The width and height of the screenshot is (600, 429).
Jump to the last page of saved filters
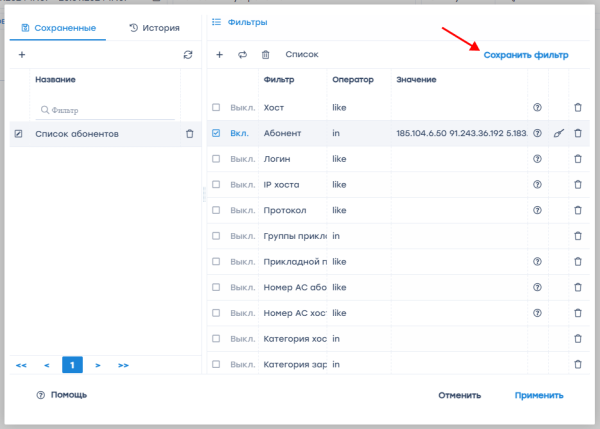tap(123, 365)
